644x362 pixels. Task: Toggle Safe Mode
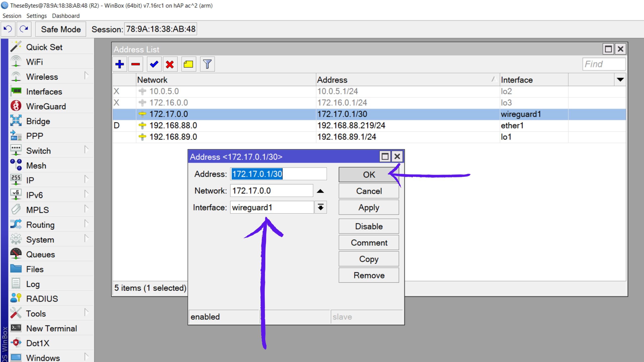pyautogui.click(x=60, y=29)
